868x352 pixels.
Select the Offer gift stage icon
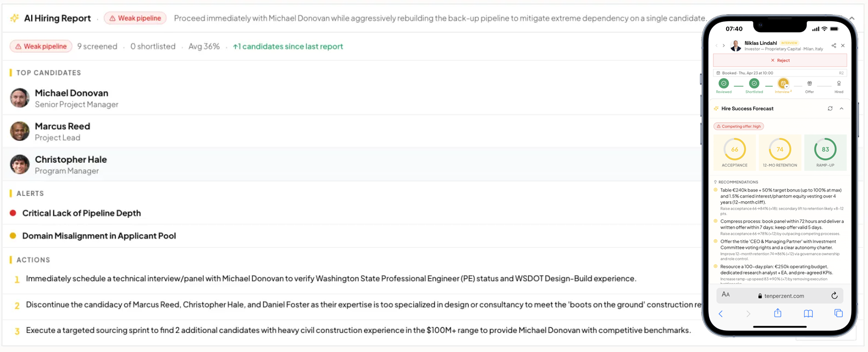tap(810, 83)
